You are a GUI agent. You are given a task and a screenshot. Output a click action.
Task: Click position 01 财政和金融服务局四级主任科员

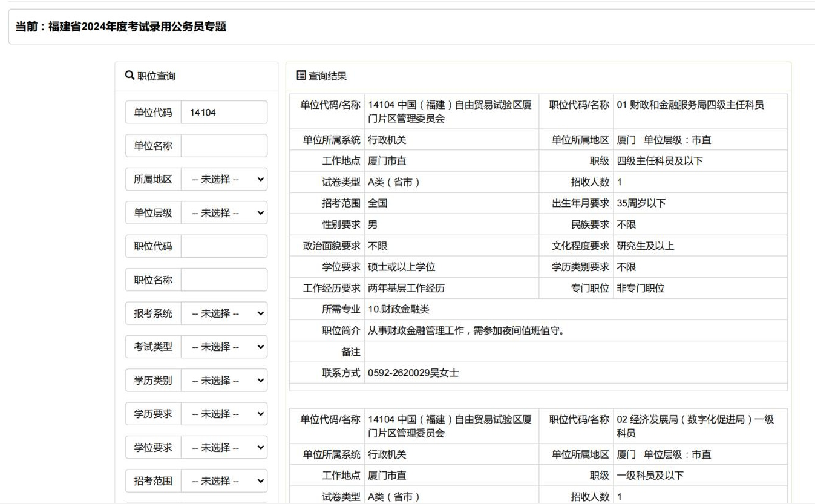[x=690, y=105]
